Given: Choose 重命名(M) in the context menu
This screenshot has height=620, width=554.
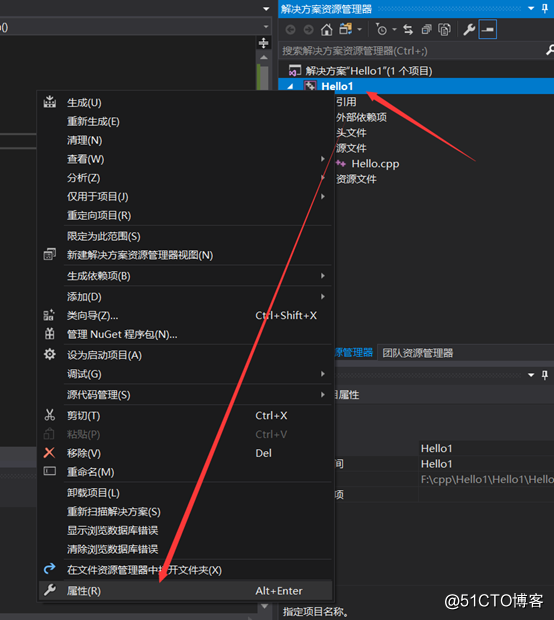Looking at the screenshot, I should [x=185, y=472].
